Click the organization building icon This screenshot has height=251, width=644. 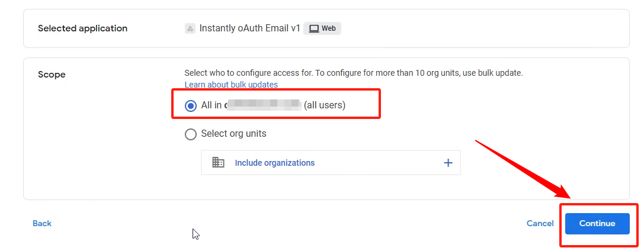tap(218, 163)
